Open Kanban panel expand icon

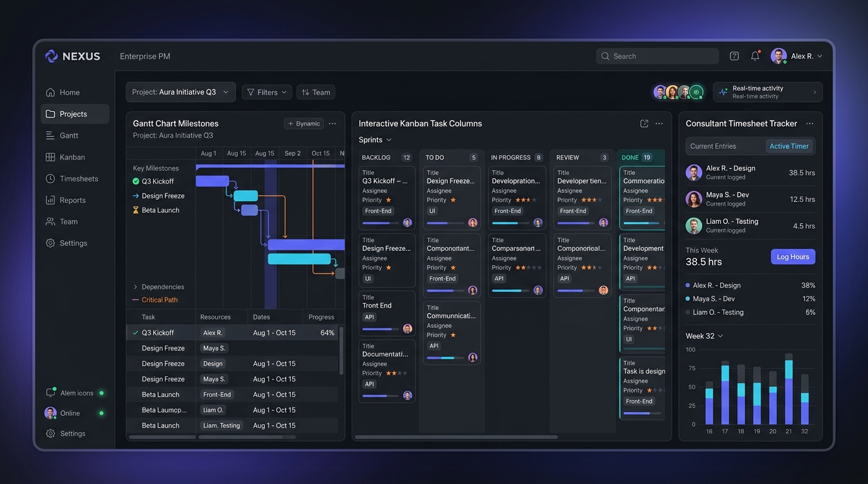(x=644, y=124)
